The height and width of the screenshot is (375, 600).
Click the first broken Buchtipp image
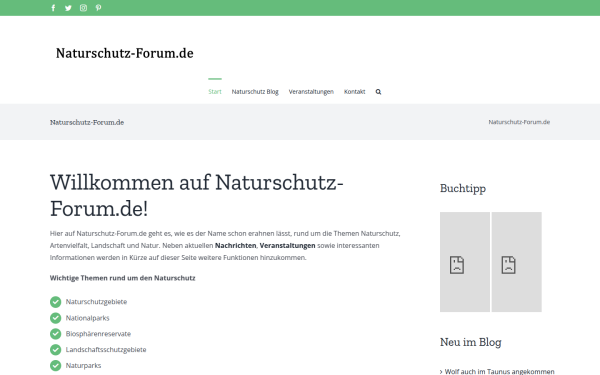point(465,262)
